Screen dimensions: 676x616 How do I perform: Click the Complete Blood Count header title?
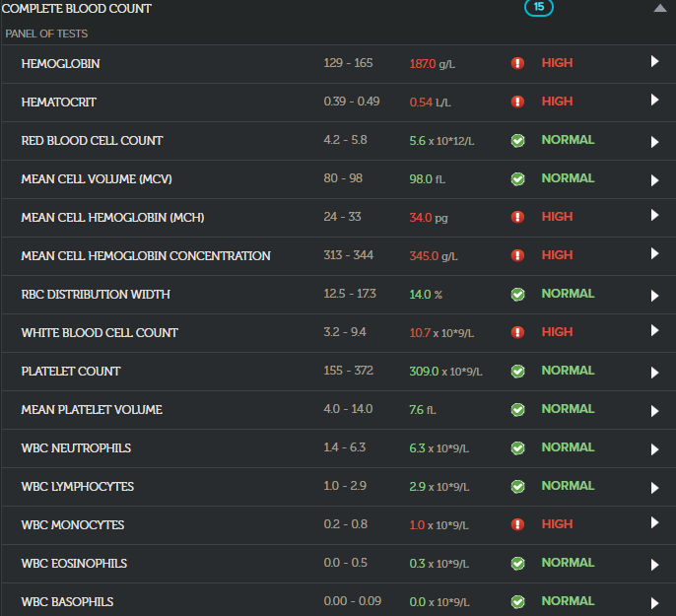pyautogui.click(x=77, y=9)
